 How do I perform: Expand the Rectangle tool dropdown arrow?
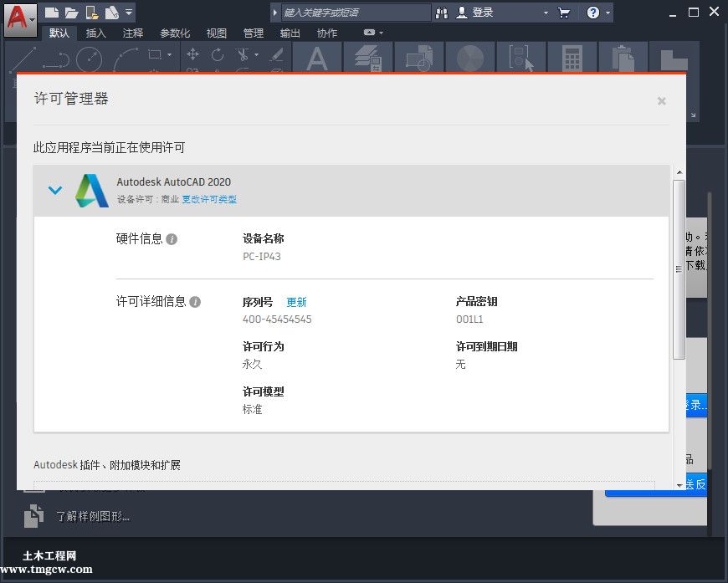tap(170, 54)
